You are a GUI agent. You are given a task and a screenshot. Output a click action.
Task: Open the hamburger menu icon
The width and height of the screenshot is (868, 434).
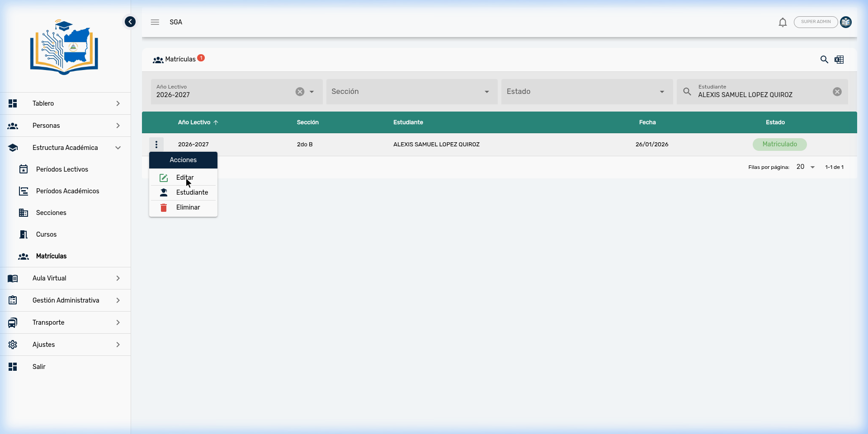(155, 22)
